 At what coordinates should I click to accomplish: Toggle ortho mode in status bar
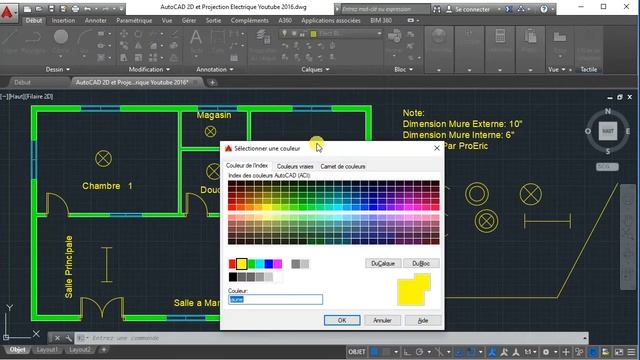point(407,351)
